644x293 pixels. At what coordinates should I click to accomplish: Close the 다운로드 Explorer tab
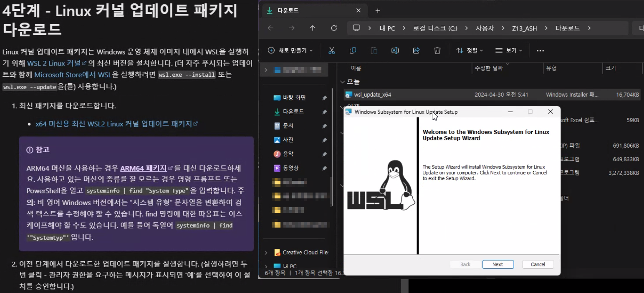pyautogui.click(x=358, y=10)
